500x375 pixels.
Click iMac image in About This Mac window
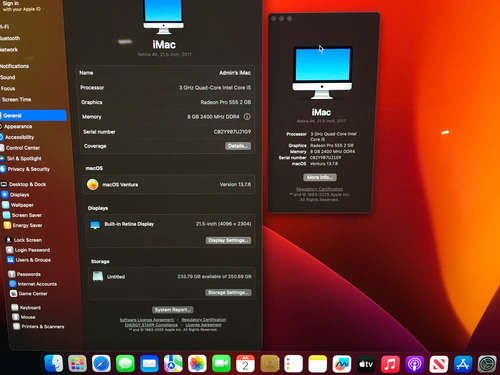pos(322,72)
